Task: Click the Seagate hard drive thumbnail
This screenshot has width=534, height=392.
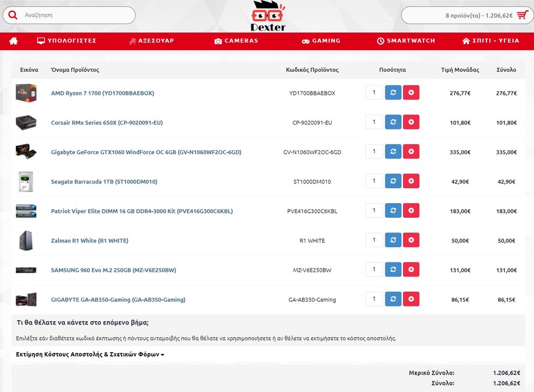Action: pos(26,181)
